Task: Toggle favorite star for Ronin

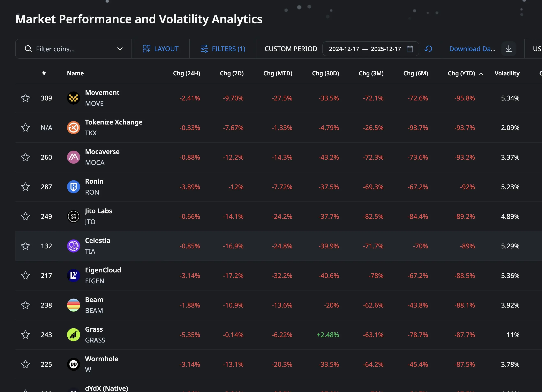Action: [x=25, y=187]
